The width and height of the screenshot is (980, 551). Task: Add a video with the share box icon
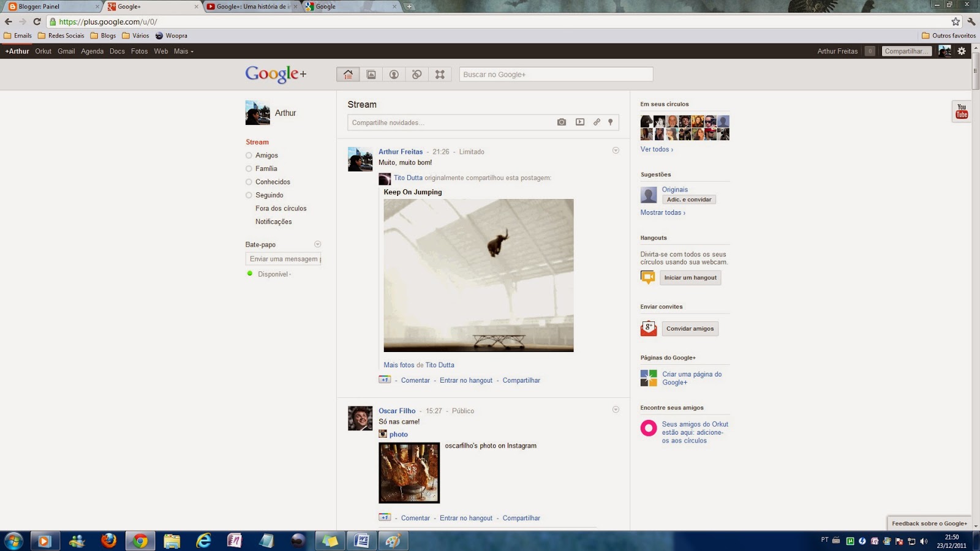point(580,122)
